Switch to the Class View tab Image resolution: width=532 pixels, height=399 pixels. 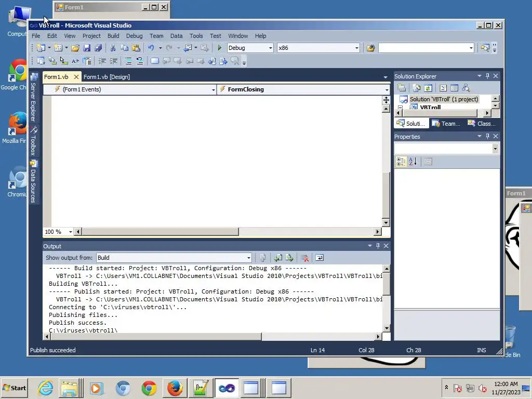[x=483, y=124]
